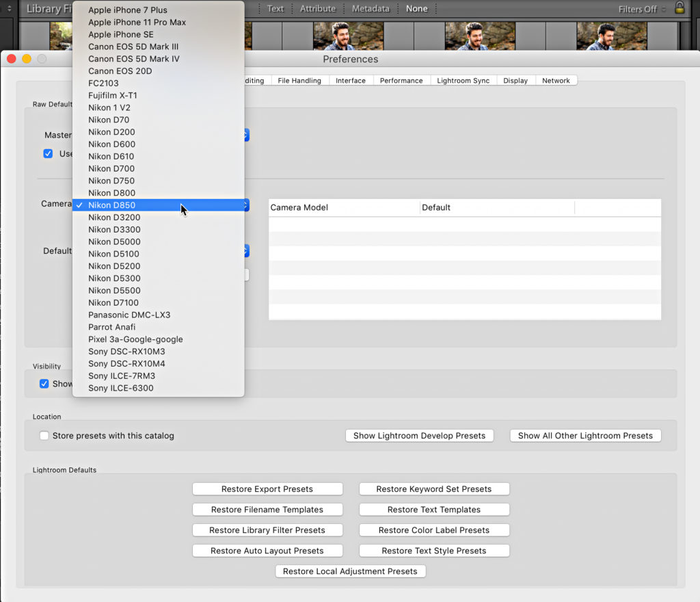Screen dimensions: 700x602
Task: Toggle the Show checkbox under Visibility
Action: coord(44,384)
